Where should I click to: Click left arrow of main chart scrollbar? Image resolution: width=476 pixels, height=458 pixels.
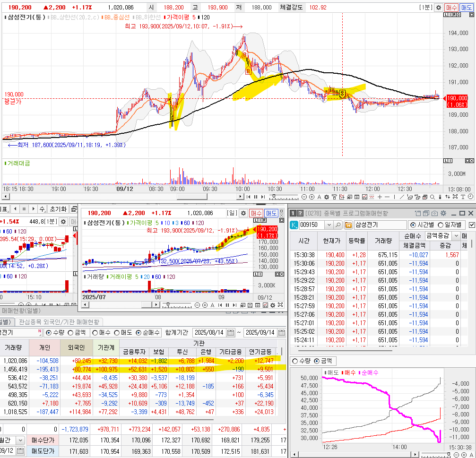coord(6,197)
